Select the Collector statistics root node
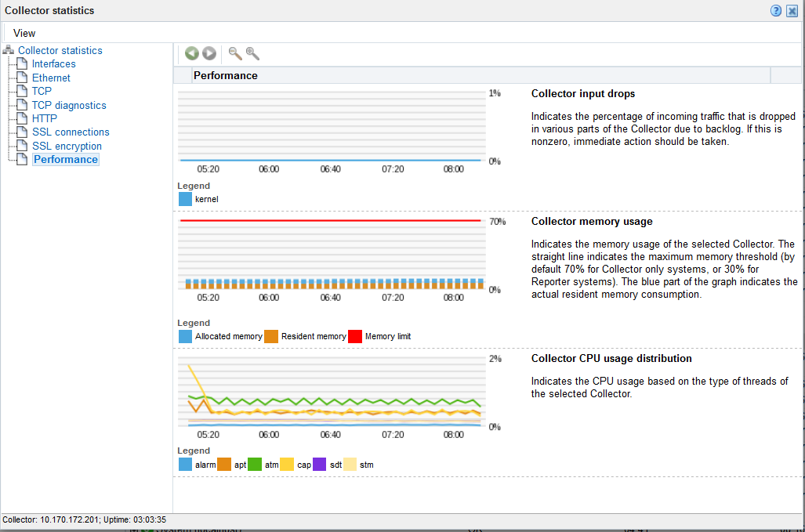The height and width of the screenshot is (532, 805). [60, 50]
